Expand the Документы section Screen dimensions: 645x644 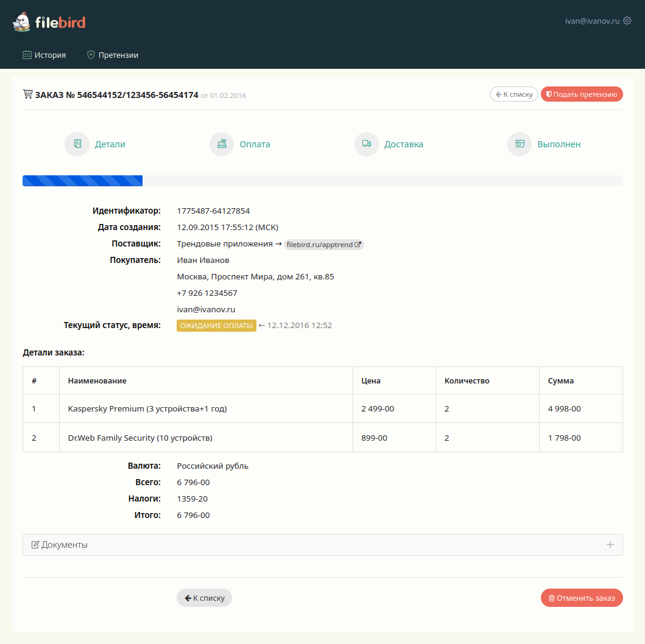pos(65,545)
